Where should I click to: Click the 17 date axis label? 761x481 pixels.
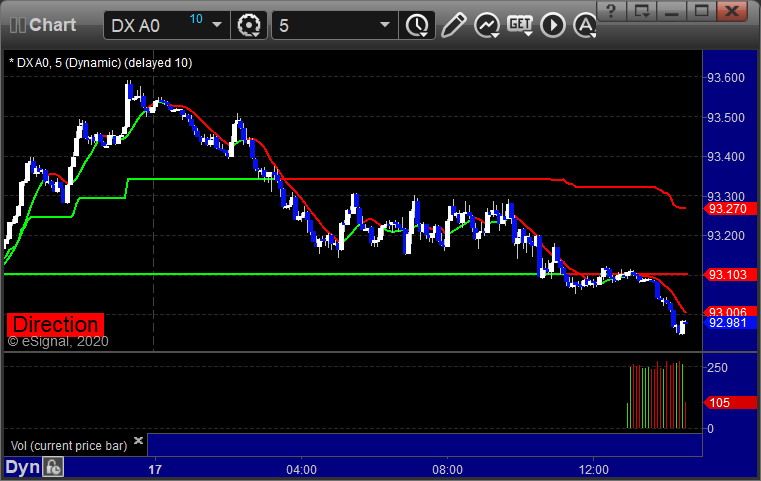155,470
